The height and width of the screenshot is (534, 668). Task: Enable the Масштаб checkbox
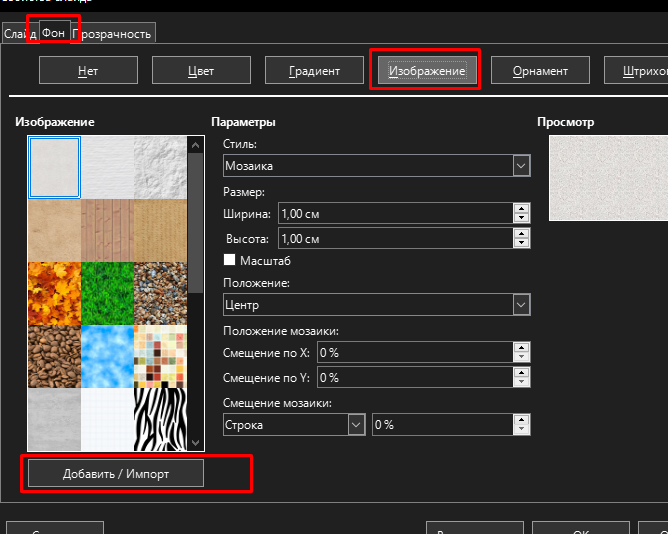[229, 260]
